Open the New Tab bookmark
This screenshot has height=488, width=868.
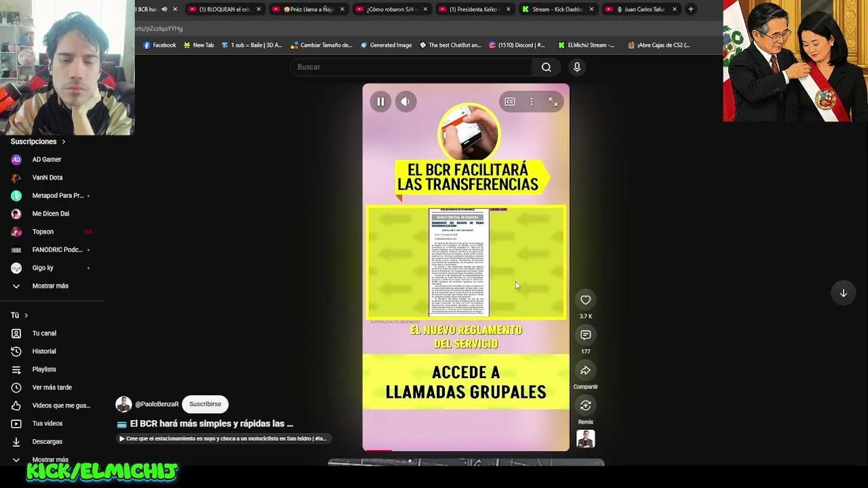click(199, 45)
